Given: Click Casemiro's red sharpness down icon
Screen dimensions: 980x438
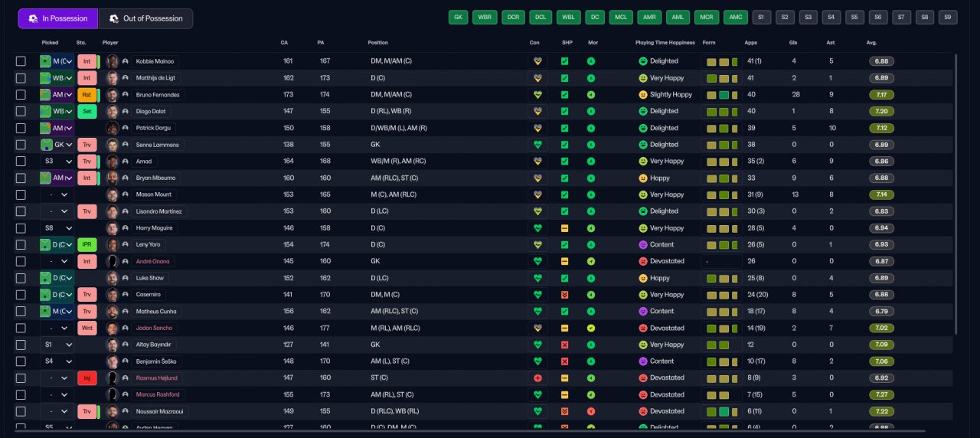Looking at the screenshot, I should coord(564,295).
